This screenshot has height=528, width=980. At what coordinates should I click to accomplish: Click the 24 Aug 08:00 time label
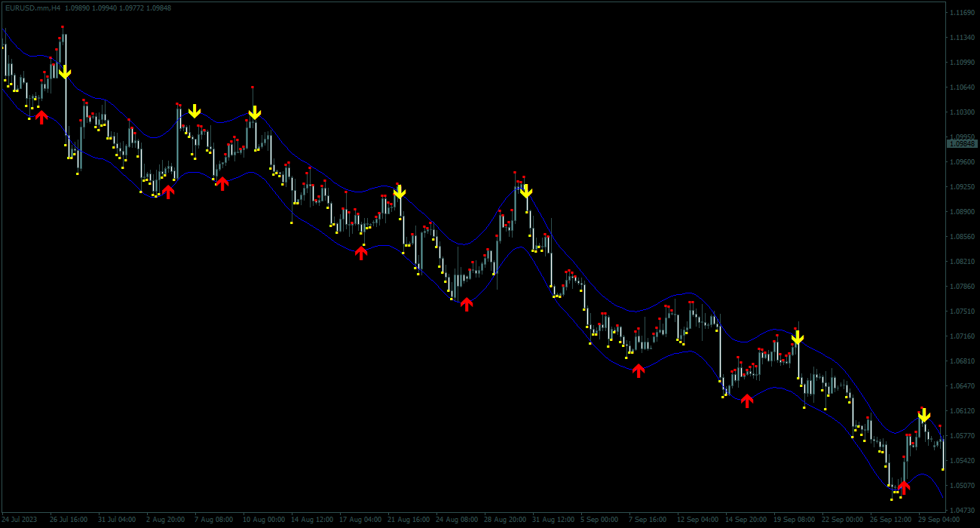point(456,520)
